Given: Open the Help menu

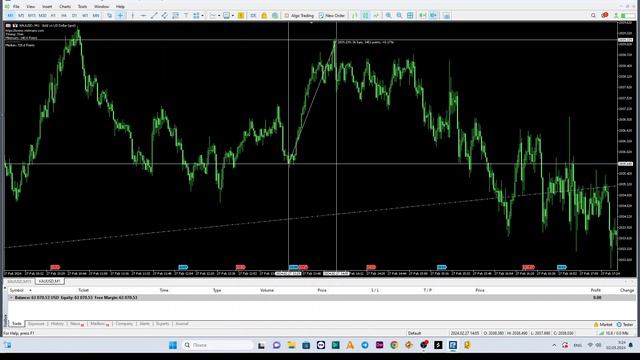Looking at the screenshot, I should [120, 7].
